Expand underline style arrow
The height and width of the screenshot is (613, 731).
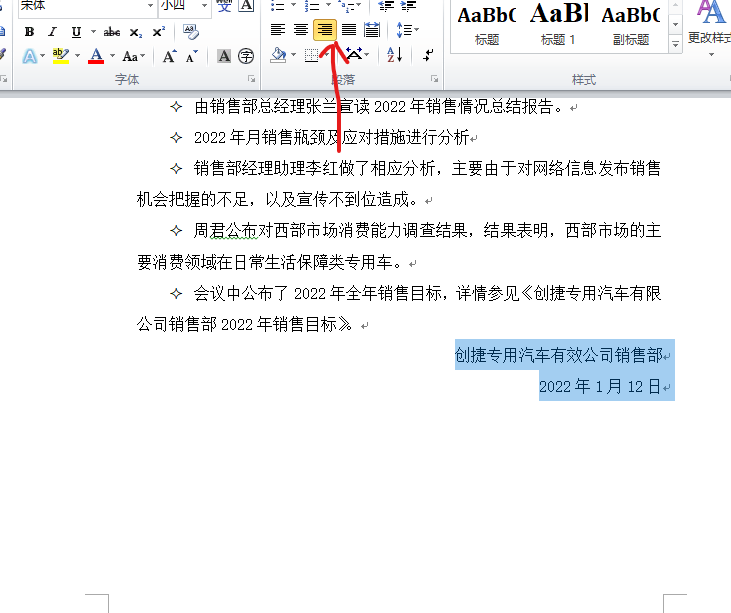pyautogui.click(x=93, y=32)
